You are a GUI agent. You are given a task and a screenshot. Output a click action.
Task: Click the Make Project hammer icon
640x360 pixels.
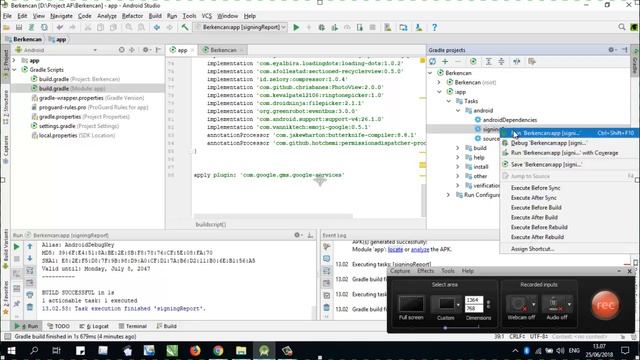coord(185,27)
